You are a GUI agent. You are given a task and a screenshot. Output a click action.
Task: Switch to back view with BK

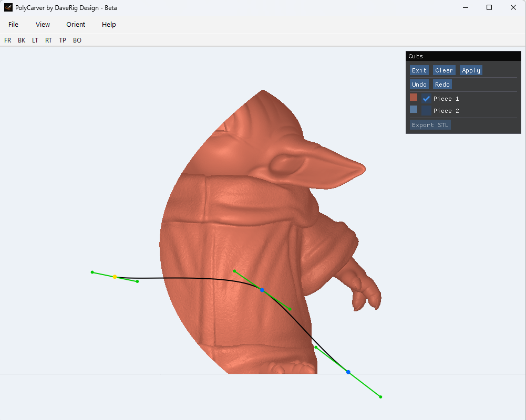22,40
